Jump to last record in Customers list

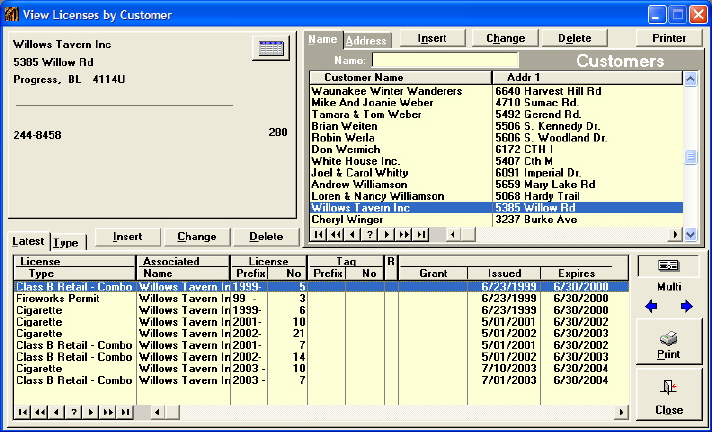pos(422,234)
